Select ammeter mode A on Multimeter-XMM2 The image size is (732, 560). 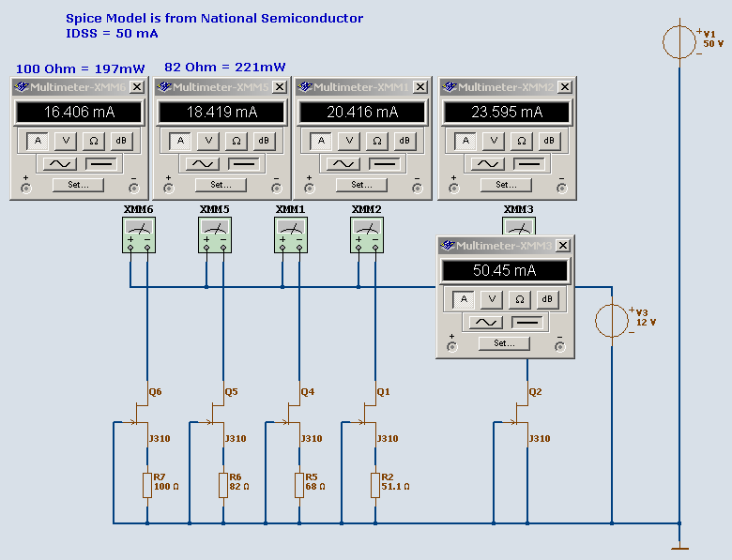click(465, 141)
